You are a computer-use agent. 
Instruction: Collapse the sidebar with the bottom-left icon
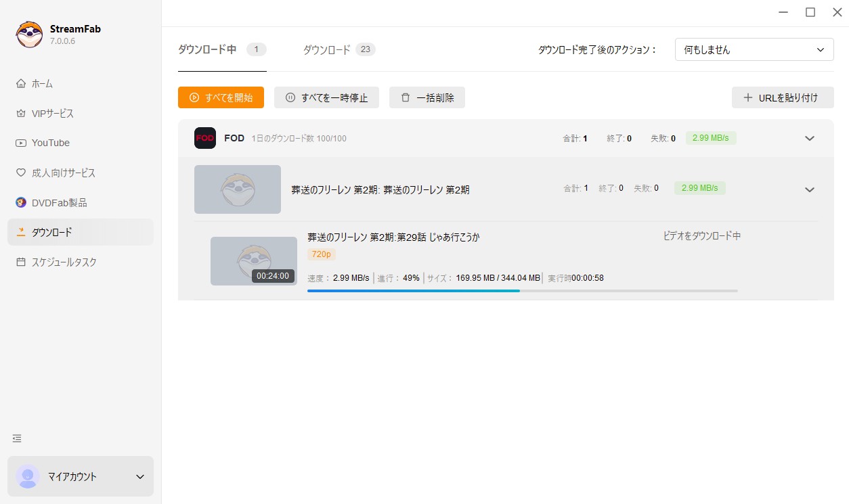click(x=17, y=438)
